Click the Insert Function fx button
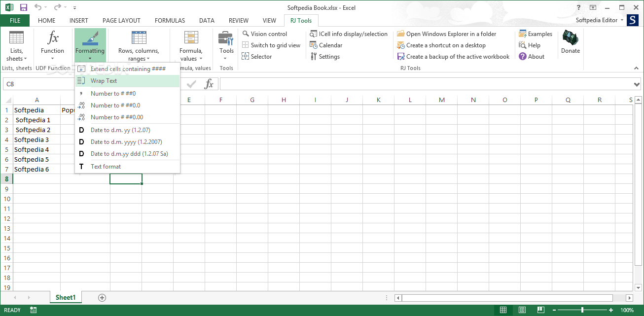 [x=209, y=84]
